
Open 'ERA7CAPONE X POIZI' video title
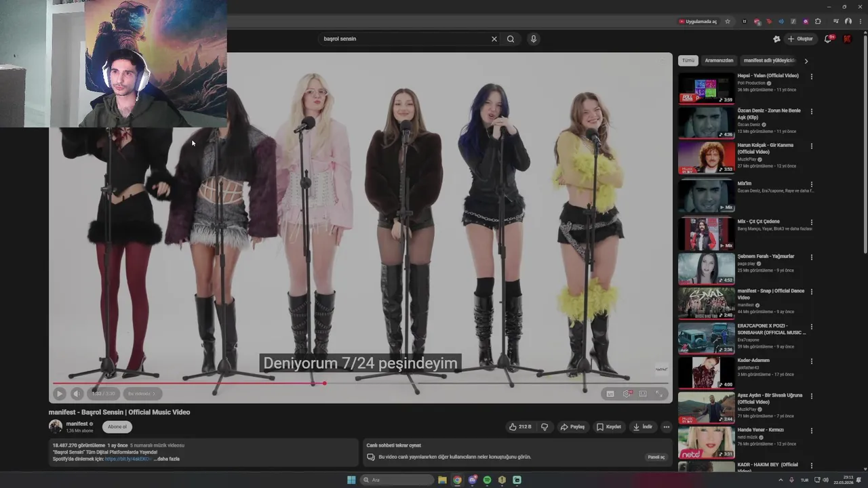[772, 329]
